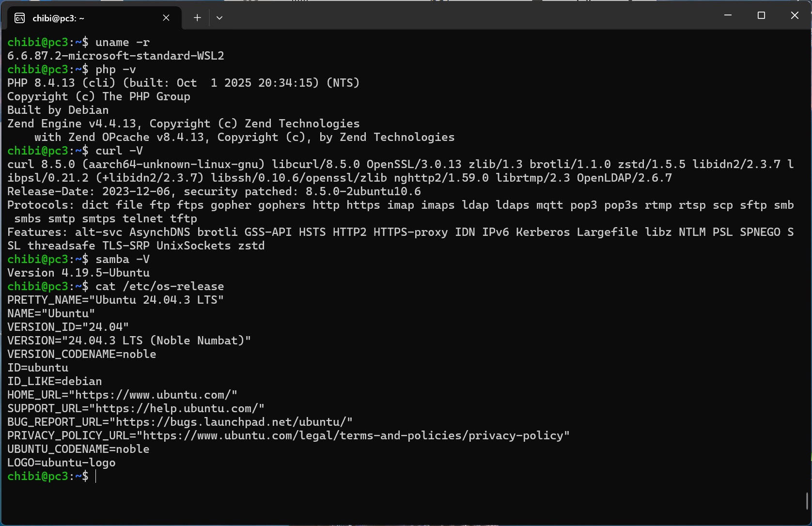This screenshot has height=526, width=812.
Task: Click the 'samba -V' command text
Action: 123,260
